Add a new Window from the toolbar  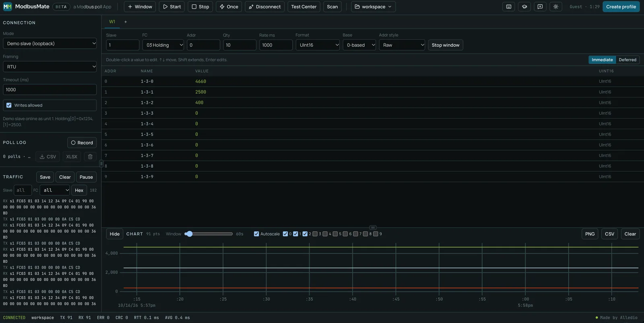pos(140,7)
